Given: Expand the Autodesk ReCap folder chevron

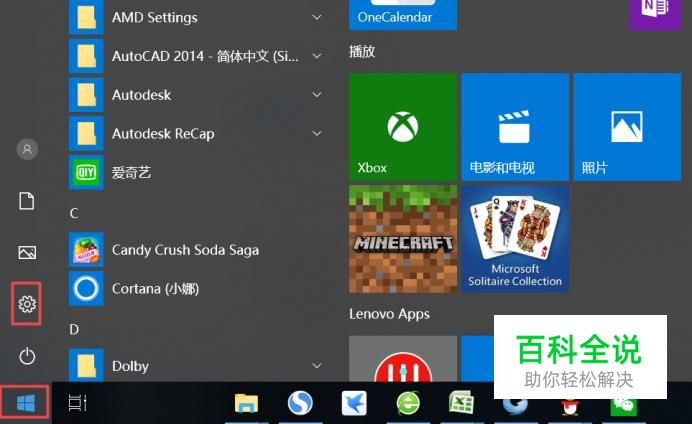Looking at the screenshot, I should [x=316, y=133].
